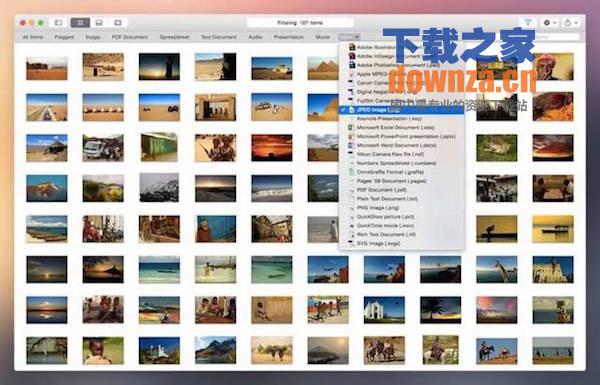Choose Adobe Illustrator entry in menu
Screen dimensions: 600x385
click(402, 47)
